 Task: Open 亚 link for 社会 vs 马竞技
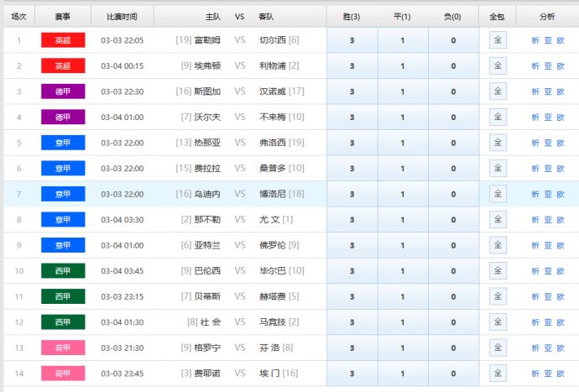pos(548,322)
